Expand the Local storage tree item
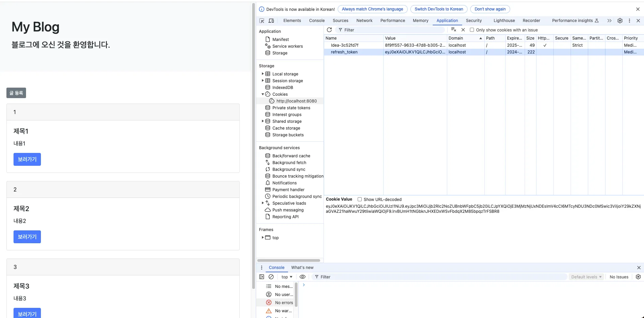Screen dimensions: 644x318 click(x=263, y=74)
